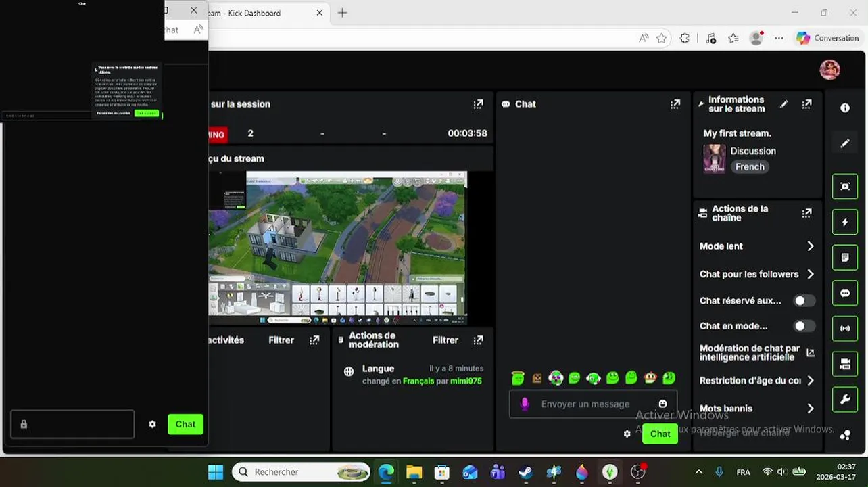Open the wrench tools sidebar icon
868x487 pixels.
point(845,400)
